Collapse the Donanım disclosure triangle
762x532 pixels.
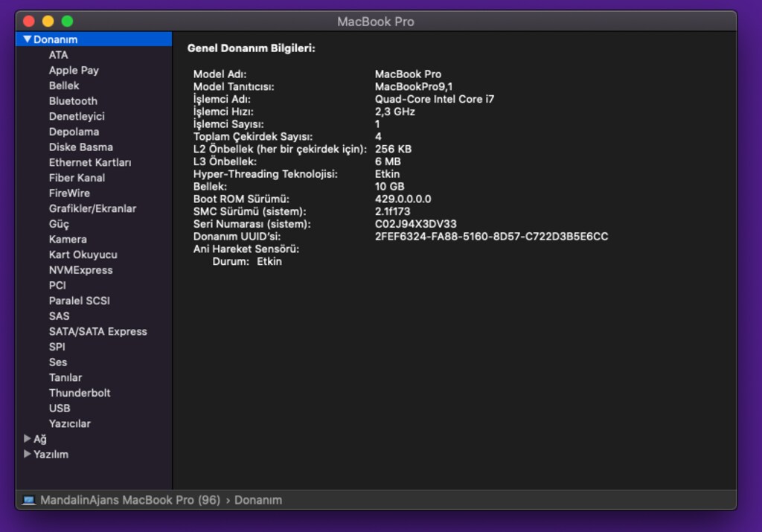point(28,39)
